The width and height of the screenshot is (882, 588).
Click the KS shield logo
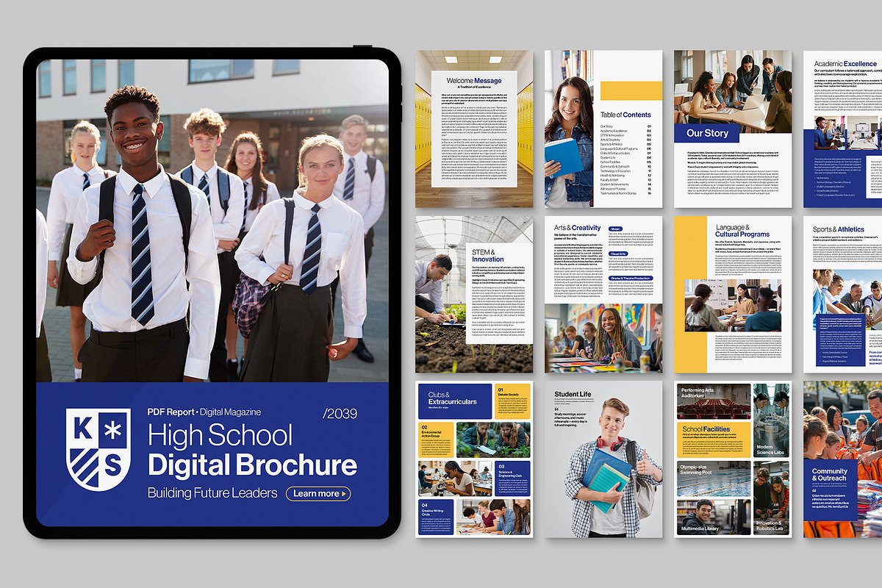tap(98, 450)
